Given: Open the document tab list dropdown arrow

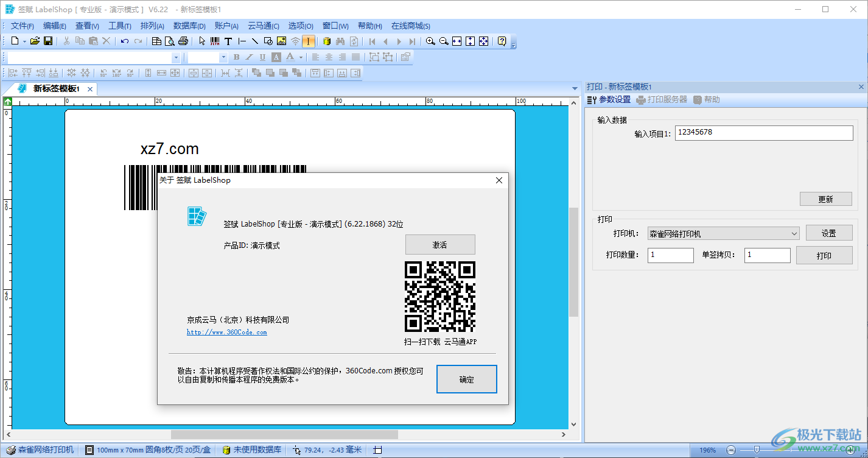Looking at the screenshot, I should pyautogui.click(x=575, y=89).
